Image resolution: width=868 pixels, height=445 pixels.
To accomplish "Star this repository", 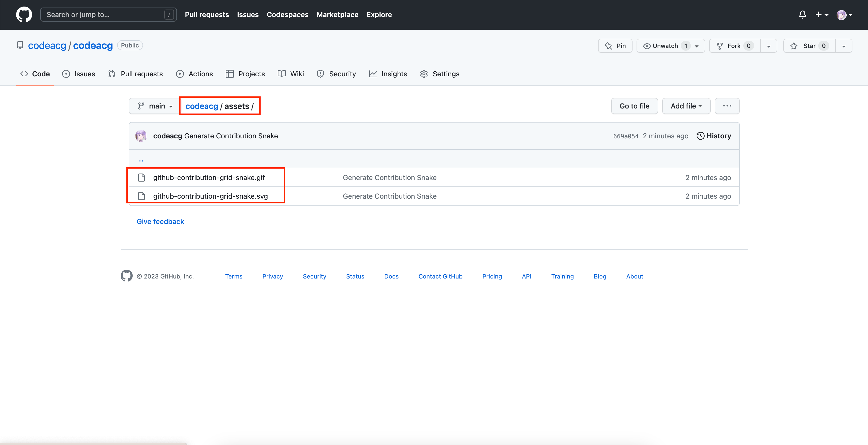I will tap(809, 46).
